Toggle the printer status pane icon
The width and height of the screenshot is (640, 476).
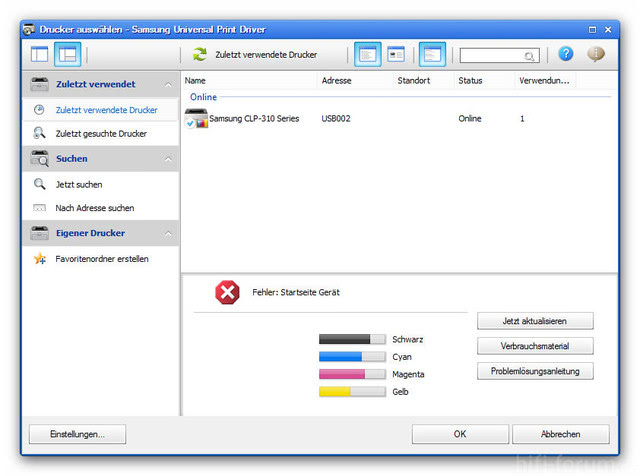coord(432,54)
